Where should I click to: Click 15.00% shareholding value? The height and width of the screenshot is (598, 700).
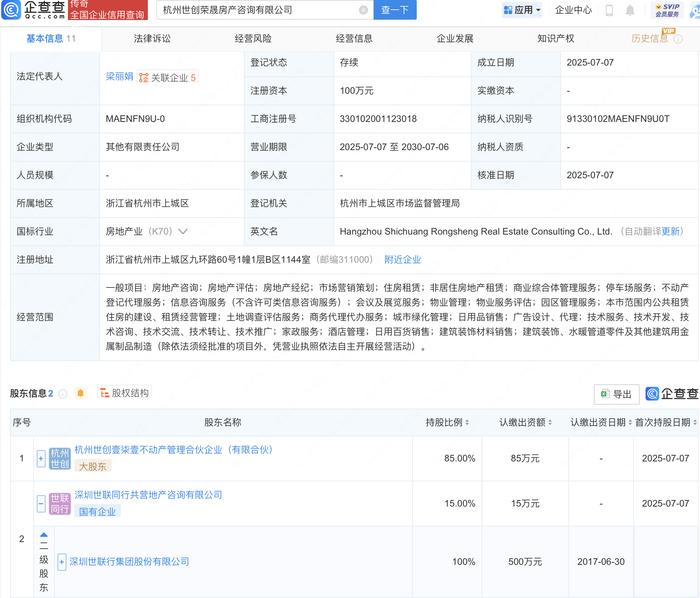[x=459, y=503]
